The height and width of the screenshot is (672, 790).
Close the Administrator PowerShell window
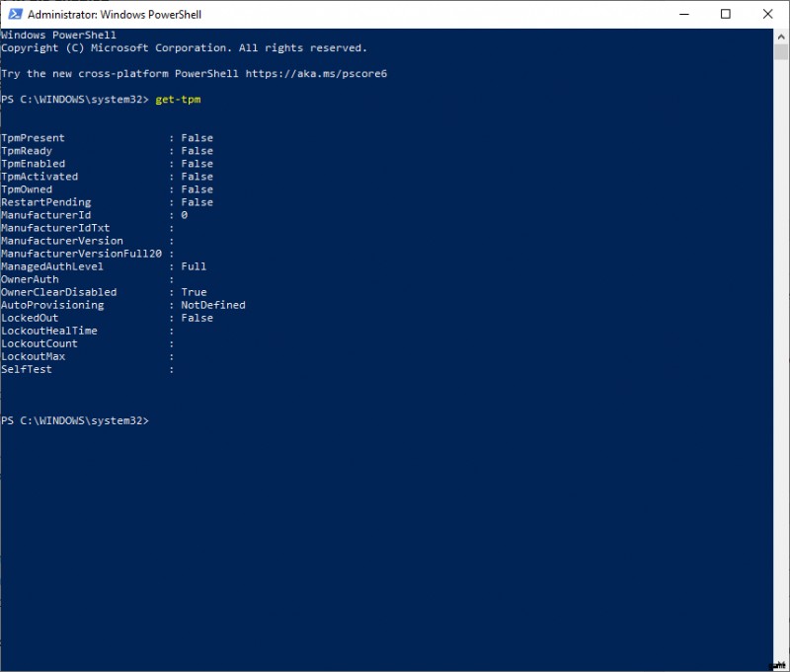(x=768, y=14)
